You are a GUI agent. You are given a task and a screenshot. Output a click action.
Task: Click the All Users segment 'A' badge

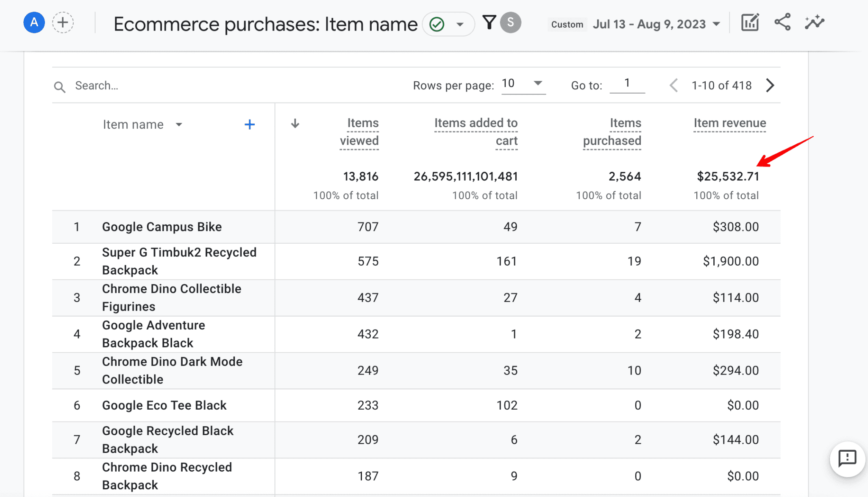(34, 22)
